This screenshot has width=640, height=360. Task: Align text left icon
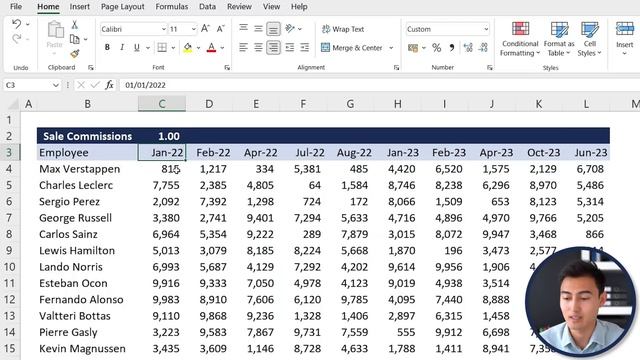[x=243, y=47]
